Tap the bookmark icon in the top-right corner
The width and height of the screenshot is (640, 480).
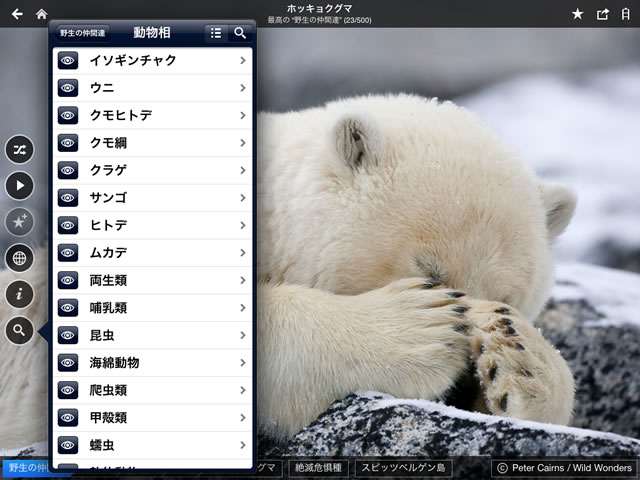pos(625,14)
